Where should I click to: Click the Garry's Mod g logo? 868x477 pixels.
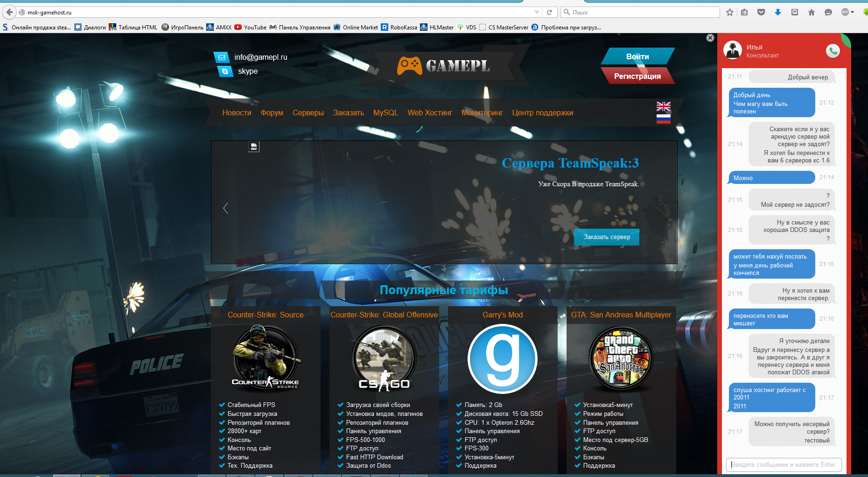(x=503, y=359)
